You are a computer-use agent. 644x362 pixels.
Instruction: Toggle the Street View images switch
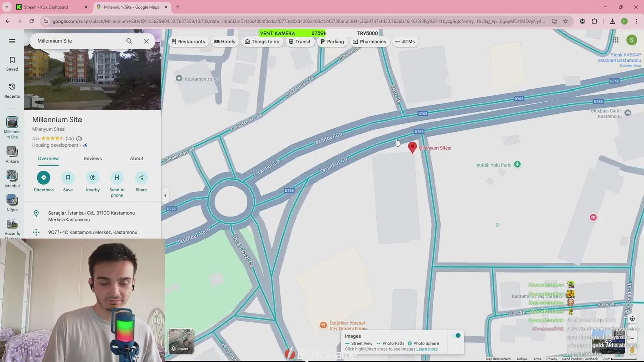click(456, 335)
